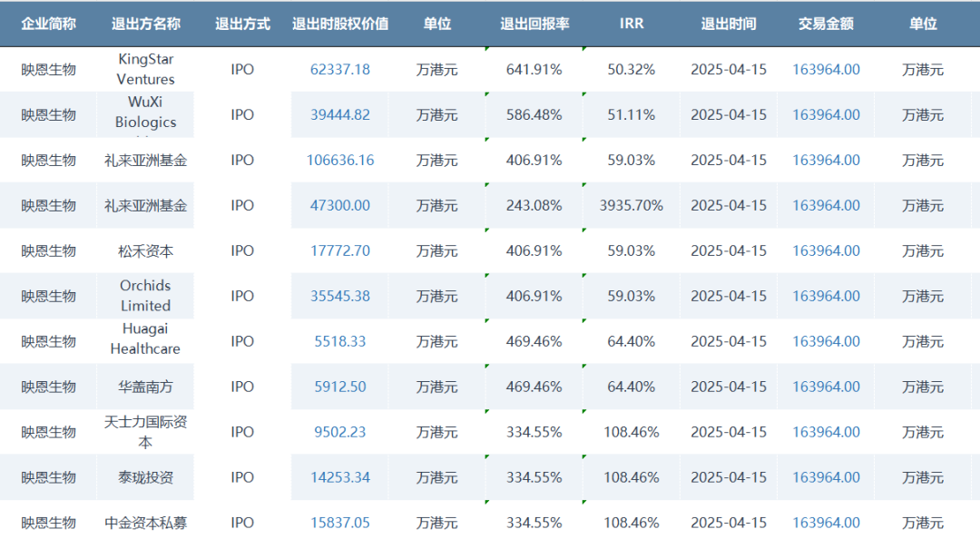Click the 106636.16 equity value link
Viewport: 980px width, 539px height.
point(340,161)
